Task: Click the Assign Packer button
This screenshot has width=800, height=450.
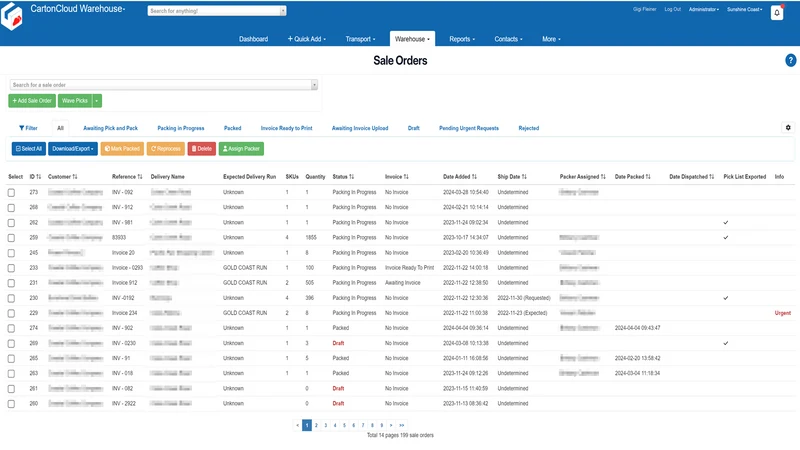Action: point(241,148)
